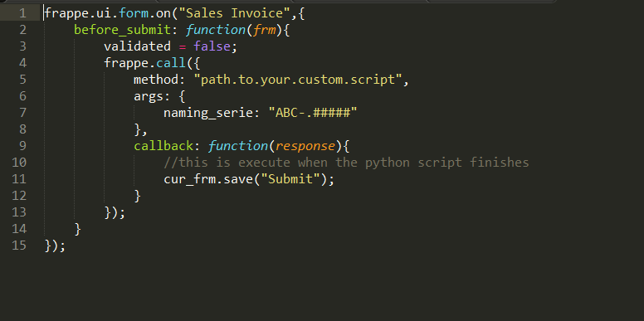Click the closing brace on line 12
This screenshot has height=321, width=644.
(x=138, y=196)
